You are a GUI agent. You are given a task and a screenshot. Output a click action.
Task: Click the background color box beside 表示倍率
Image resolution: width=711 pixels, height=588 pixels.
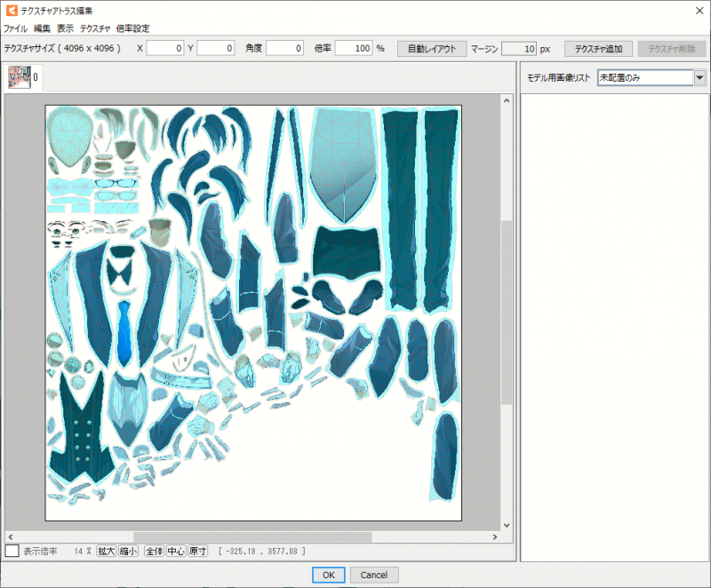(12, 552)
